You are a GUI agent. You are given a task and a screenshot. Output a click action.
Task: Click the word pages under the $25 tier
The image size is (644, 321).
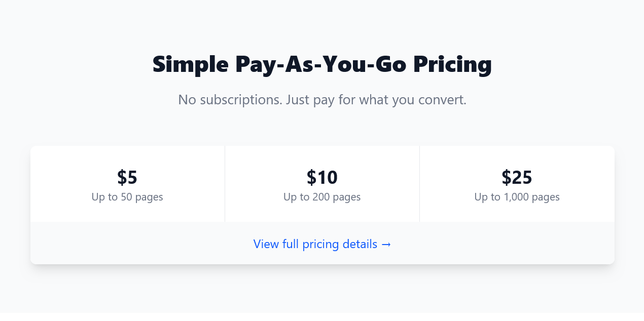(x=545, y=197)
